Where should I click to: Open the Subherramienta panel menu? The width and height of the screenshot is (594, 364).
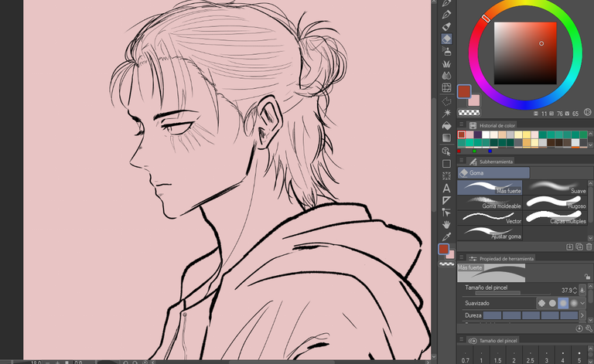462,162
